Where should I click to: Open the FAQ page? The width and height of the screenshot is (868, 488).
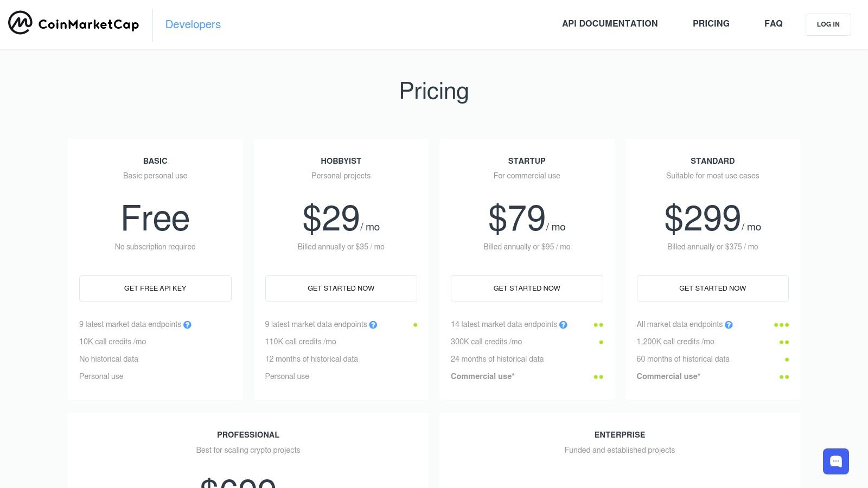tap(773, 24)
